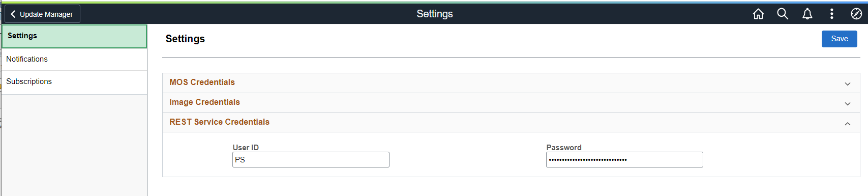Click the Save button

[839, 39]
